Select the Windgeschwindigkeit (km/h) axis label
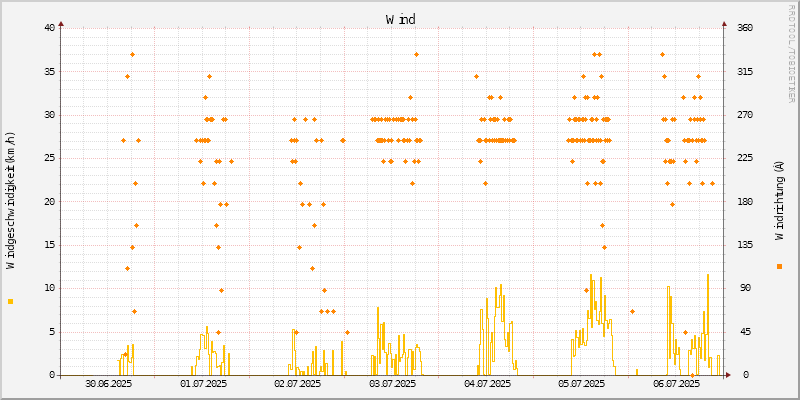 [11, 201]
